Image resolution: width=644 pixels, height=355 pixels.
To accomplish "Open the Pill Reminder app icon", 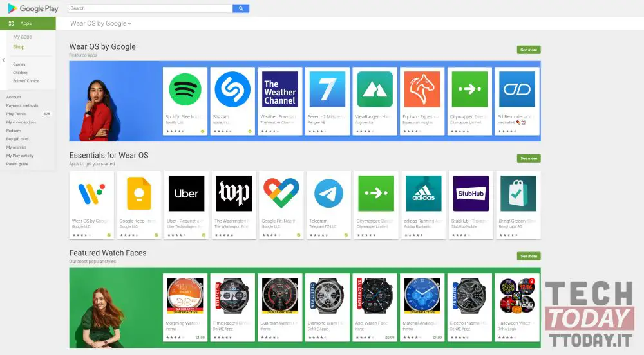I will tap(517, 89).
